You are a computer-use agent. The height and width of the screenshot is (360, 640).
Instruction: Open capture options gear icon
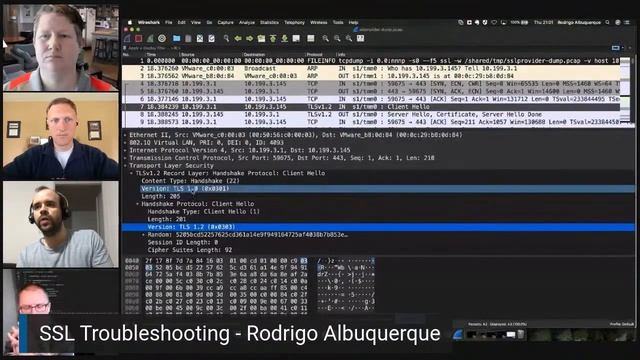pos(162,38)
